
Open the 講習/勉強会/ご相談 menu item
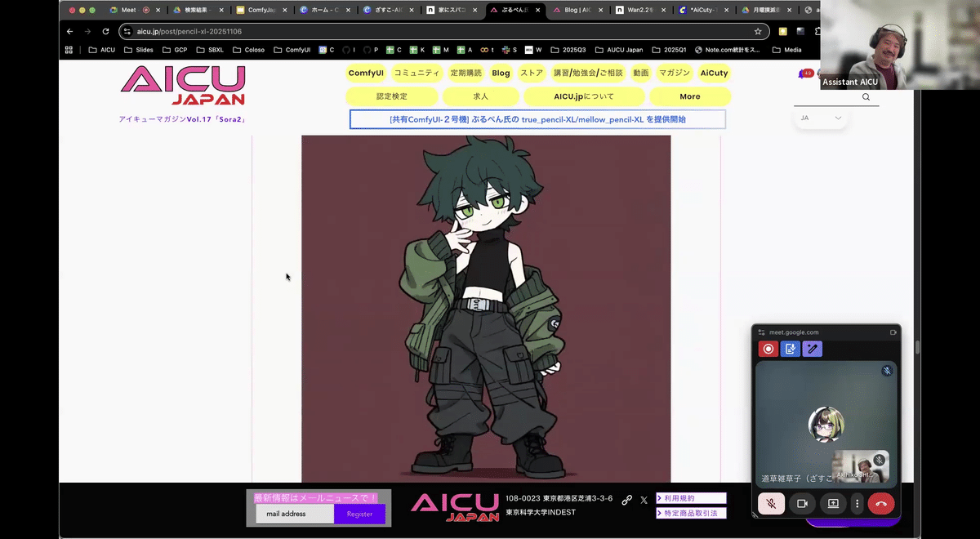coord(588,73)
